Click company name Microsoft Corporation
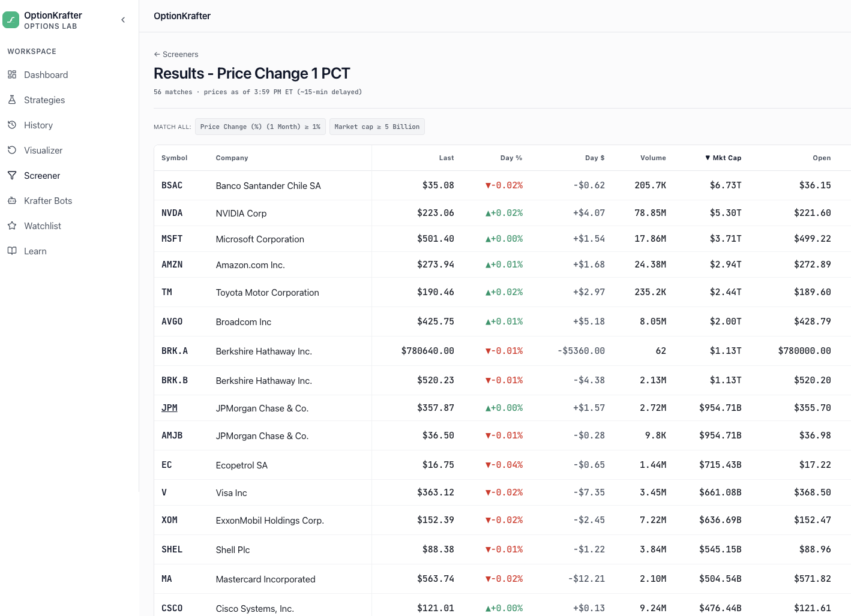Screen dimensions: 851x616 (x=260, y=239)
